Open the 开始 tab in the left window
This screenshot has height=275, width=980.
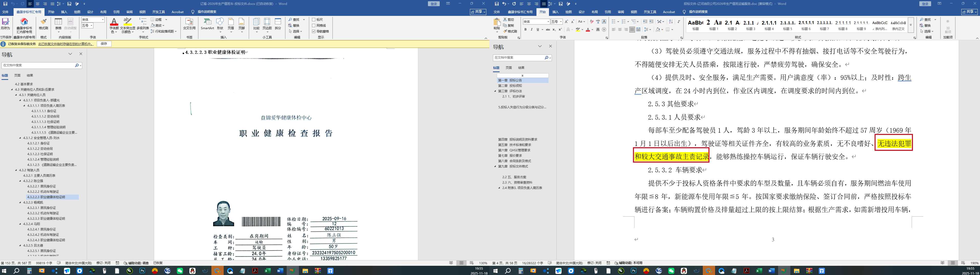[x=51, y=12]
